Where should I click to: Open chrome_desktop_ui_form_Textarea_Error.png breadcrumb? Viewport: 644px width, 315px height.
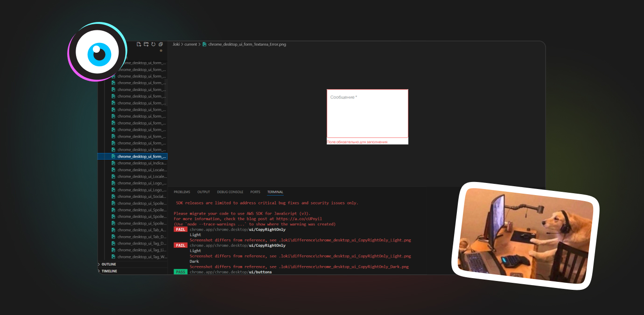pyautogui.click(x=247, y=44)
